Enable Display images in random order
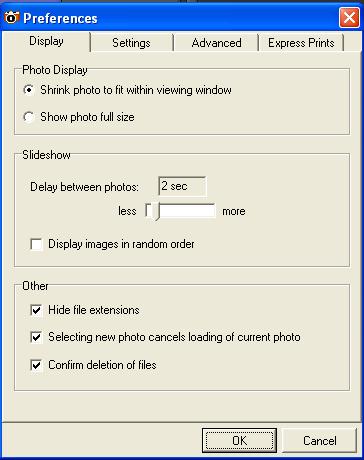Screen dimensions: 364x460 point(36,244)
